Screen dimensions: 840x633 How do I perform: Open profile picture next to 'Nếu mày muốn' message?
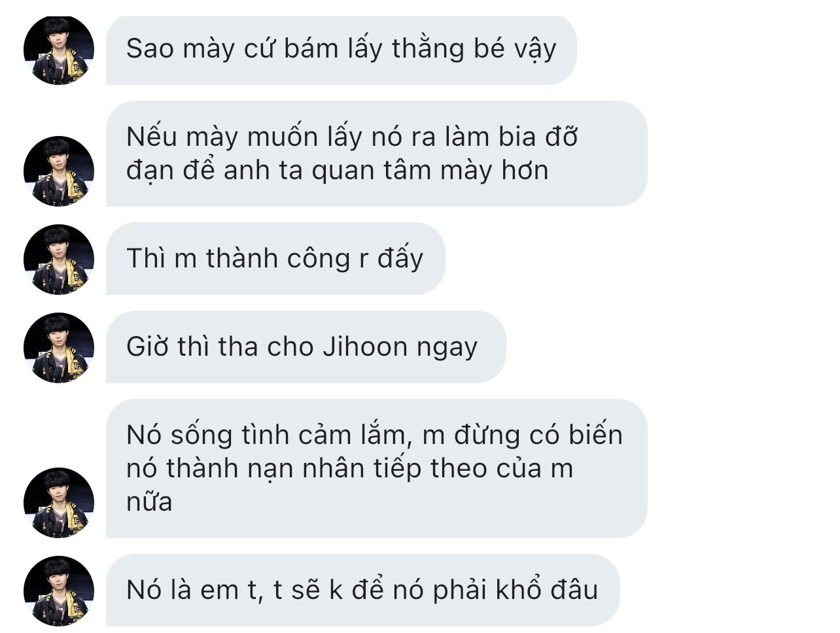pos(59,171)
